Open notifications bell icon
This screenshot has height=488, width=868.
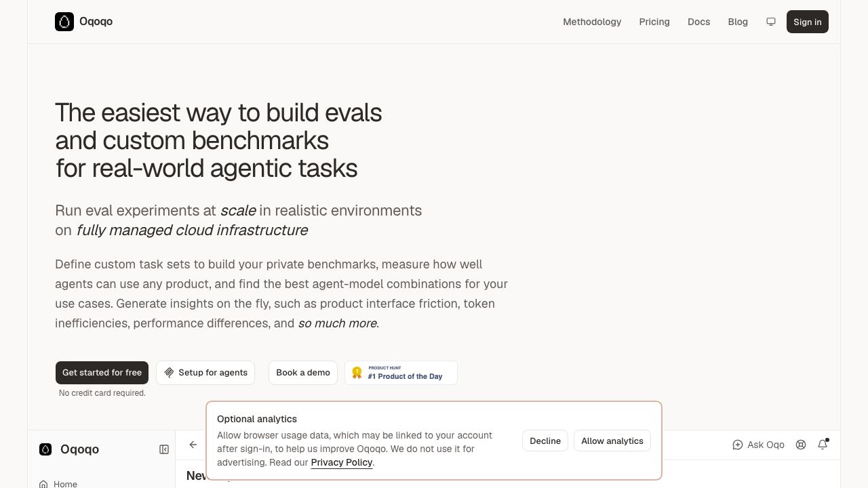coord(823,445)
